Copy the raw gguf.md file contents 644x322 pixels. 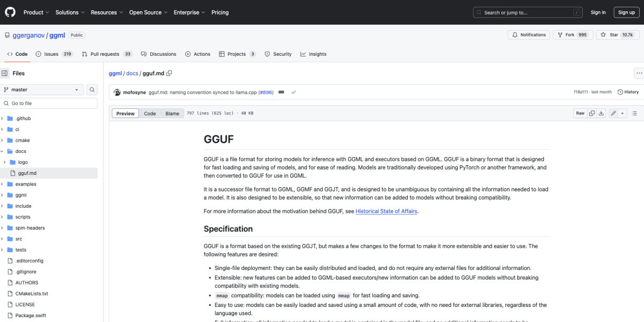tap(591, 113)
